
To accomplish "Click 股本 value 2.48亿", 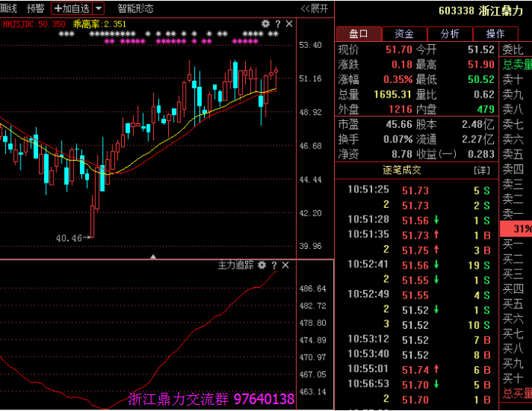I will [x=478, y=124].
